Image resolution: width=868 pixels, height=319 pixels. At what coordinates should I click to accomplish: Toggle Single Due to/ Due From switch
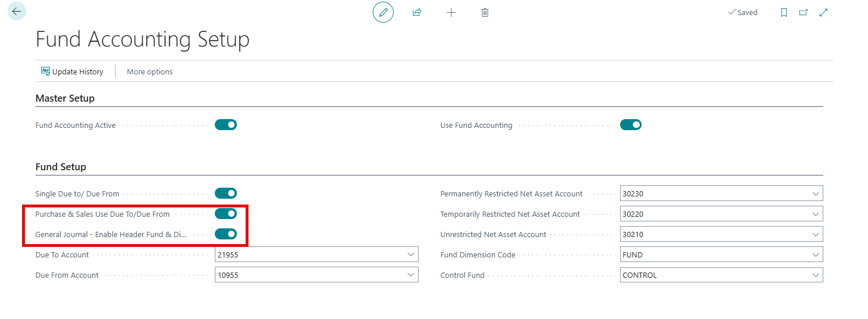click(x=226, y=193)
